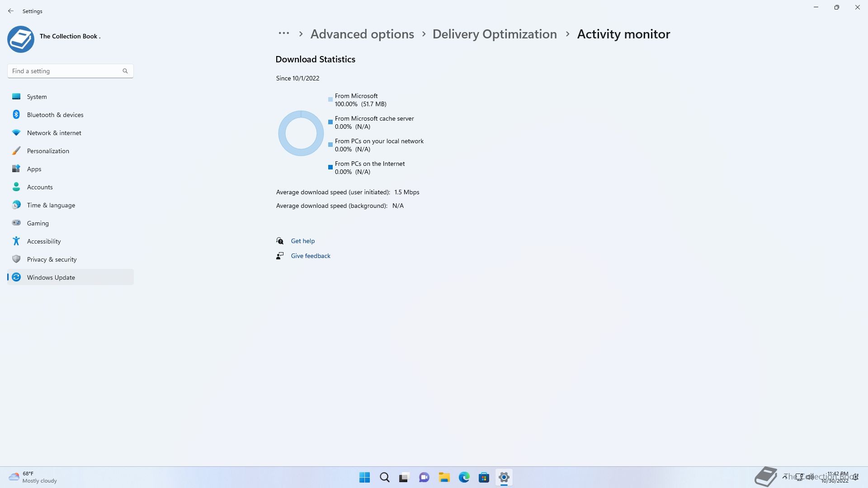Open Privacy & security settings
The image size is (868, 488).
(52, 259)
